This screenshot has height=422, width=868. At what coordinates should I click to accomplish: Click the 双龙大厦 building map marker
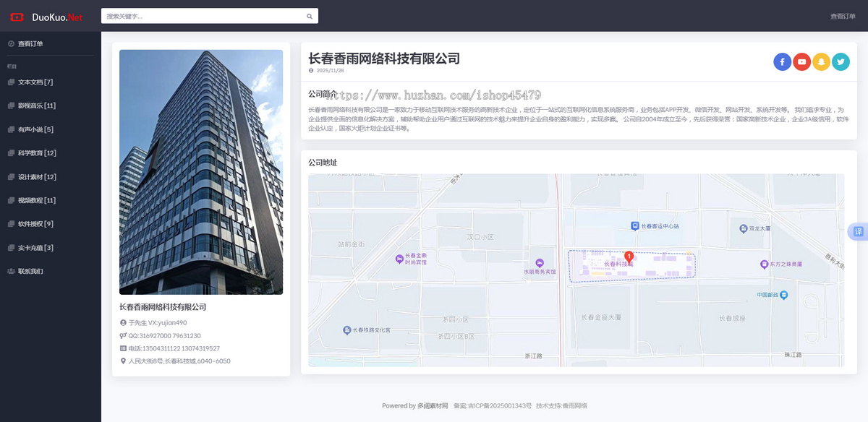[744, 228]
